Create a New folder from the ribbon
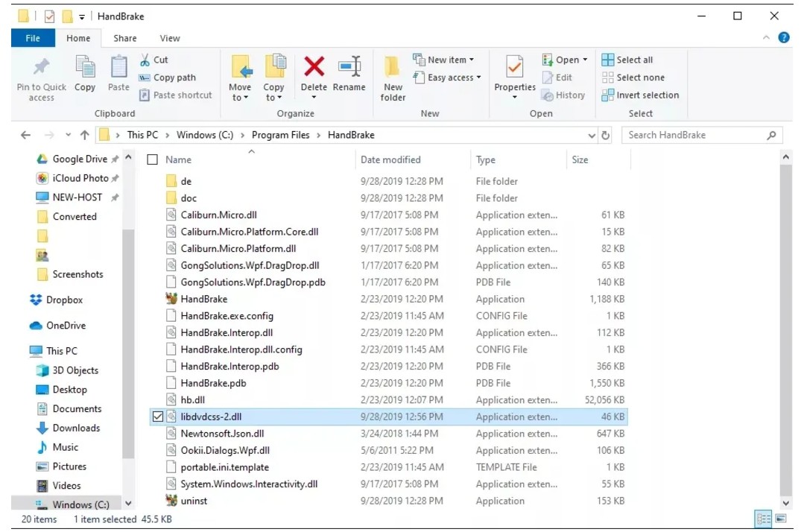Screen dimensions: 807x532 393,77
